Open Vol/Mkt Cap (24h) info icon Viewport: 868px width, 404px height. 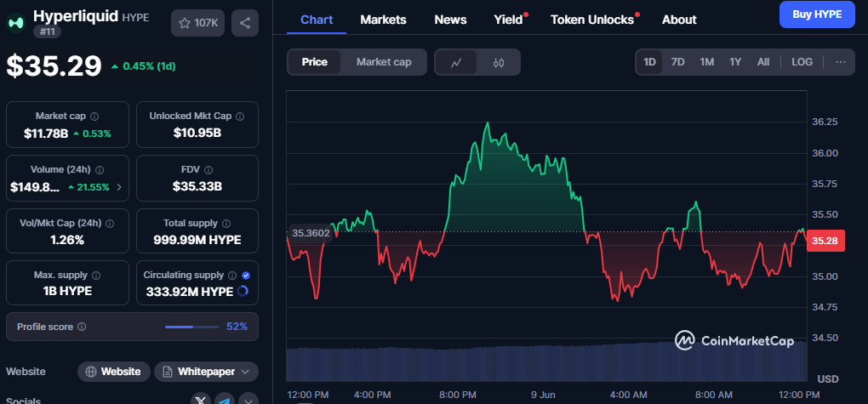pos(110,224)
